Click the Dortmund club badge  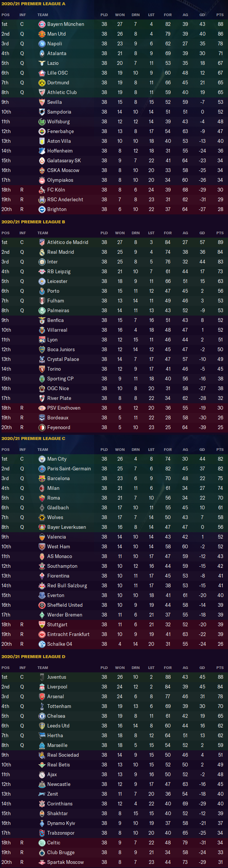(42, 82)
